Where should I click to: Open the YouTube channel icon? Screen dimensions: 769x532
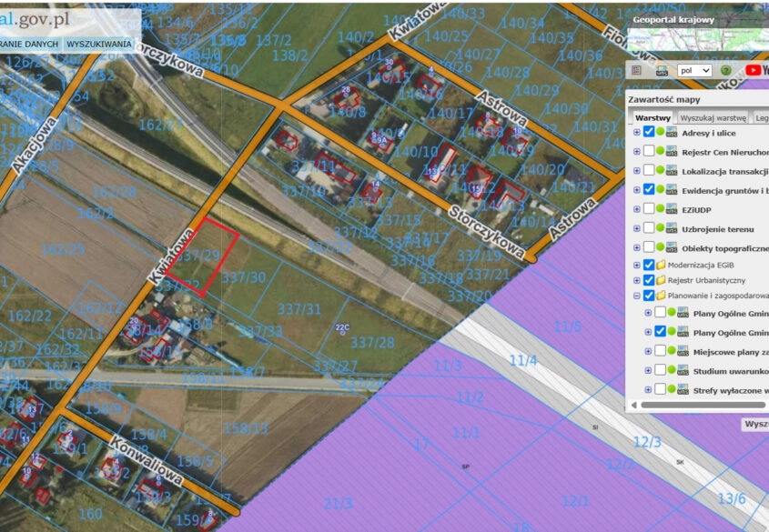tap(755, 71)
